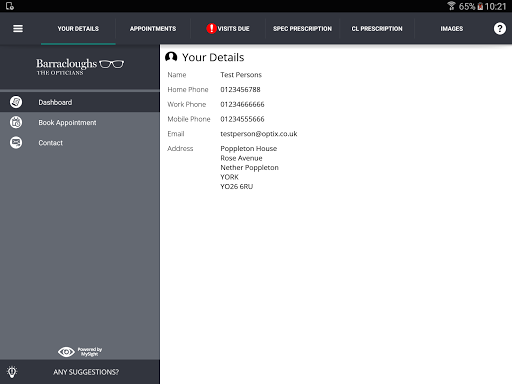Switch to the Appointments tab

click(153, 29)
